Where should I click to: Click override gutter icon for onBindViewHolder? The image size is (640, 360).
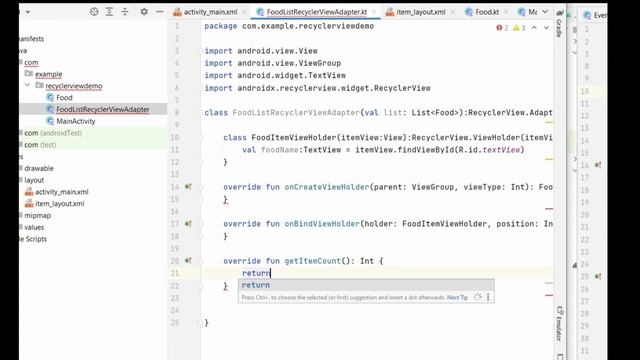click(x=188, y=224)
